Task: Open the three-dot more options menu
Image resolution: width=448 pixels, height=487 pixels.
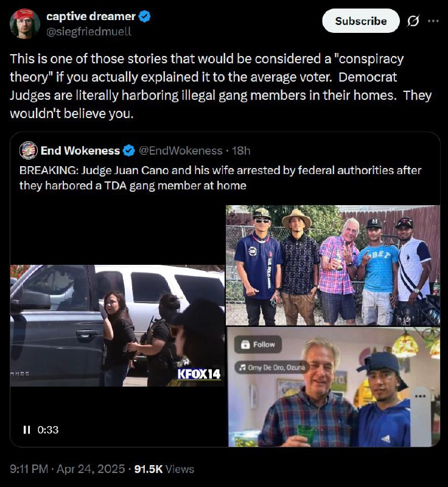Action: (x=433, y=21)
